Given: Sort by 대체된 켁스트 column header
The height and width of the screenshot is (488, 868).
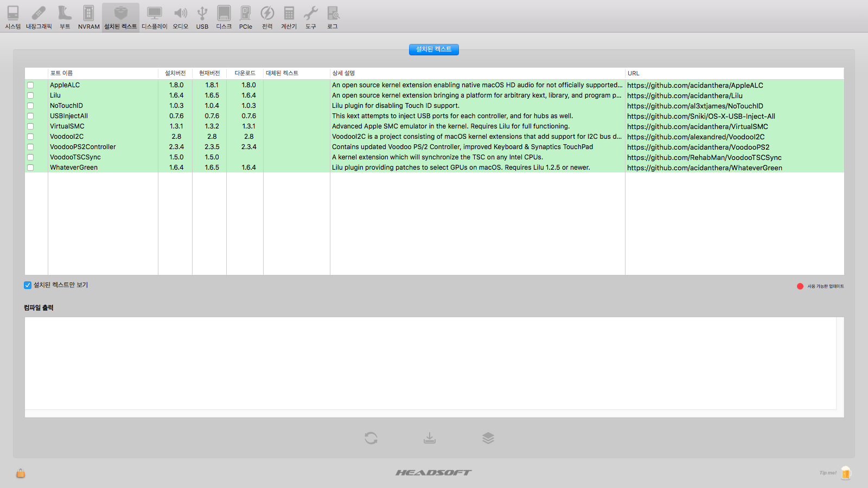Looking at the screenshot, I should 297,73.
